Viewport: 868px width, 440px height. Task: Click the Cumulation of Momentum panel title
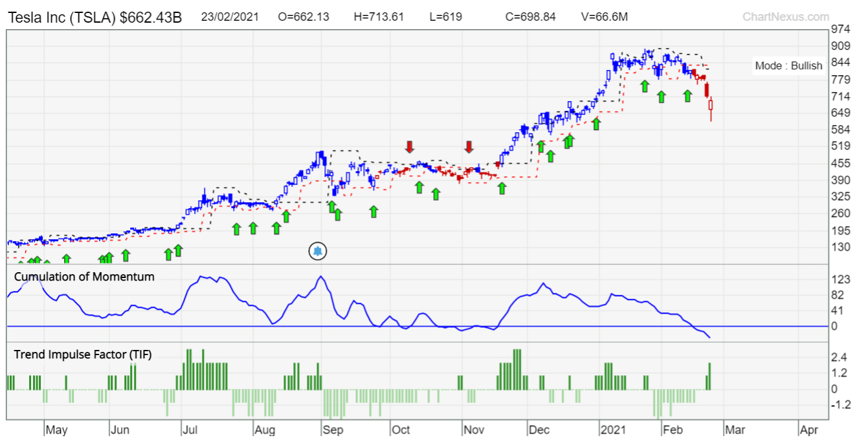[x=84, y=277]
